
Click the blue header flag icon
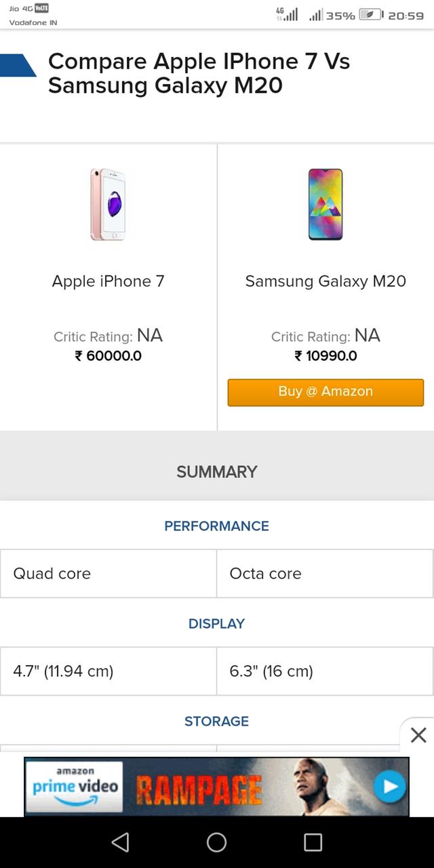pyautogui.click(x=18, y=65)
